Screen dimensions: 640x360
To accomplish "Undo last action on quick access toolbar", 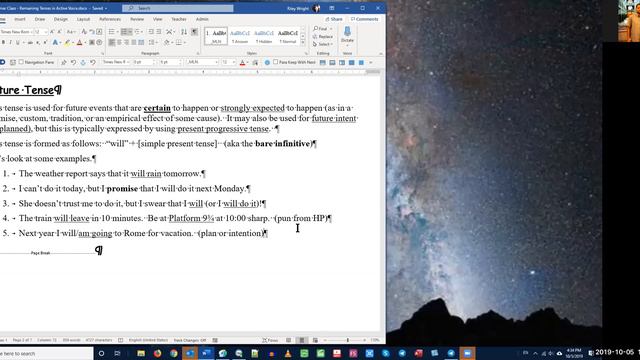I will (x=73, y=62).
